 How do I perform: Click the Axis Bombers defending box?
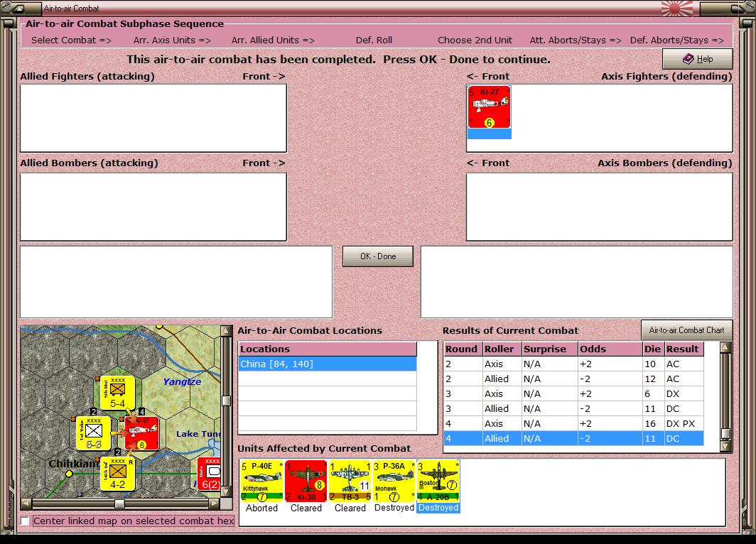(599, 207)
